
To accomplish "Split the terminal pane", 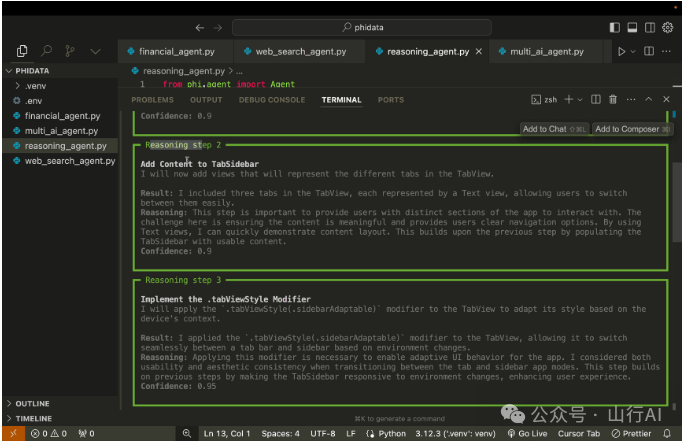I will click(595, 100).
